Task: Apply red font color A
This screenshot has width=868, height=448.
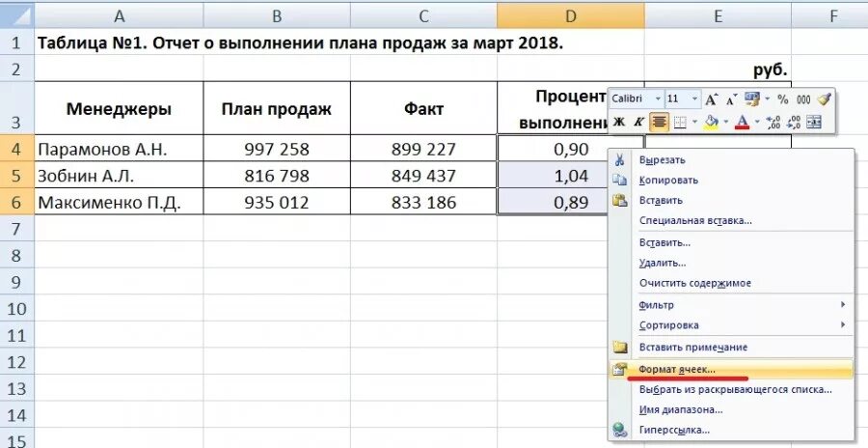Action: point(743,122)
